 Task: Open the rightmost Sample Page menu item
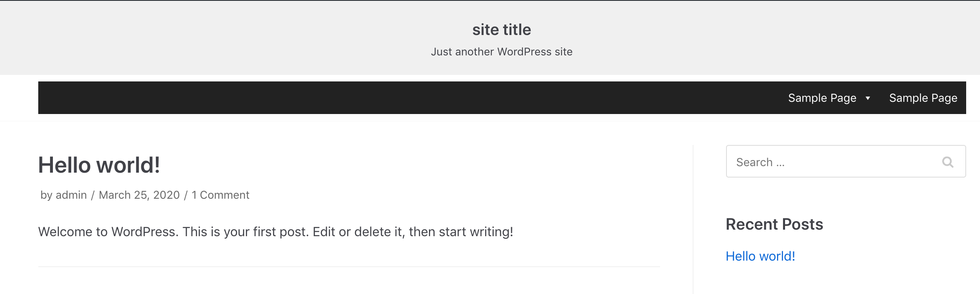923,98
